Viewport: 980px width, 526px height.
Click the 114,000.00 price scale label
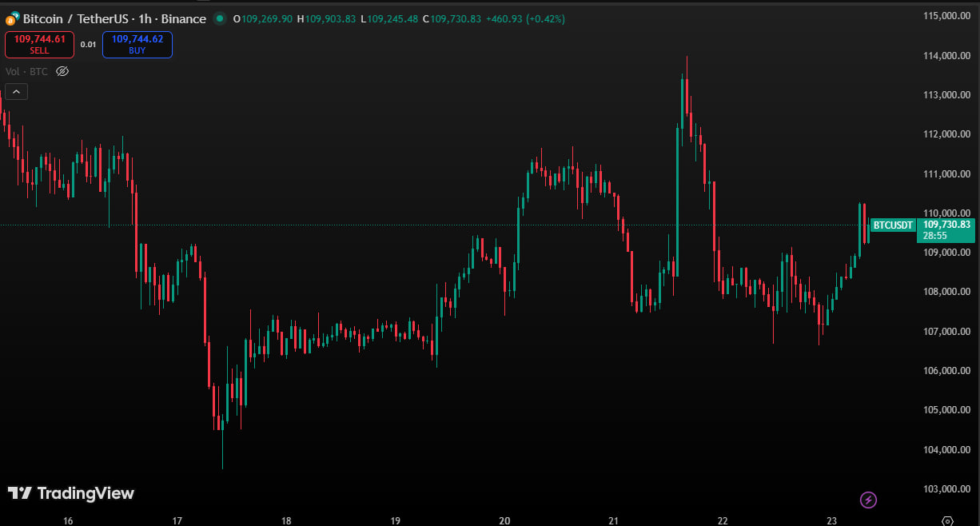pyautogui.click(x=946, y=56)
